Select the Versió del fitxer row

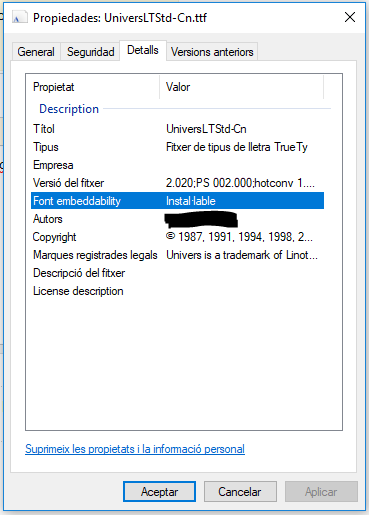coord(177,183)
